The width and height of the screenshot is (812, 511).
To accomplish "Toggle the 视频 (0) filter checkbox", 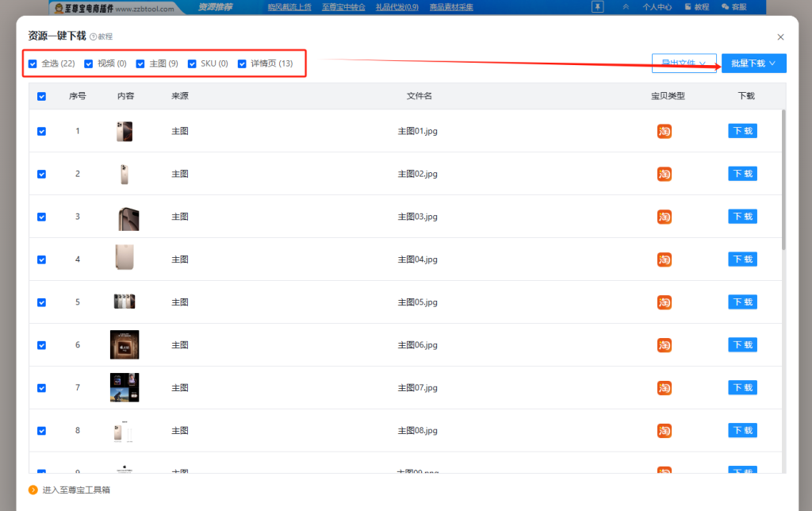I will [88, 63].
